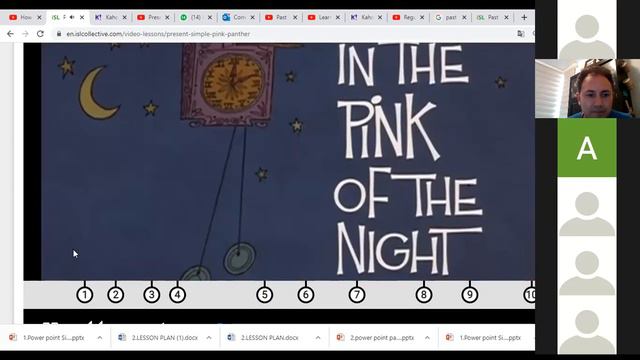Image resolution: width=640 pixels, height=360 pixels.
Task: Switch to the YouTube 'Reg' tab
Action: coord(409,17)
